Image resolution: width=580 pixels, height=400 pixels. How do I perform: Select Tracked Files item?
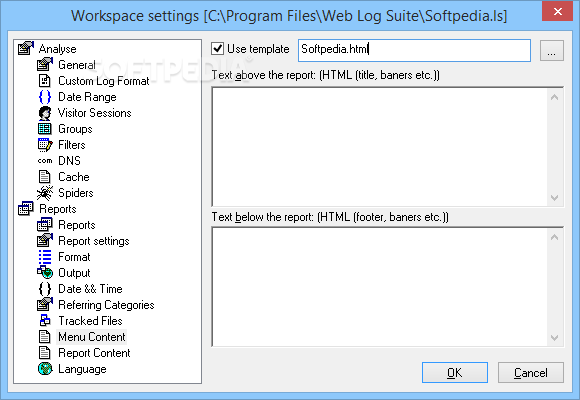click(x=90, y=320)
